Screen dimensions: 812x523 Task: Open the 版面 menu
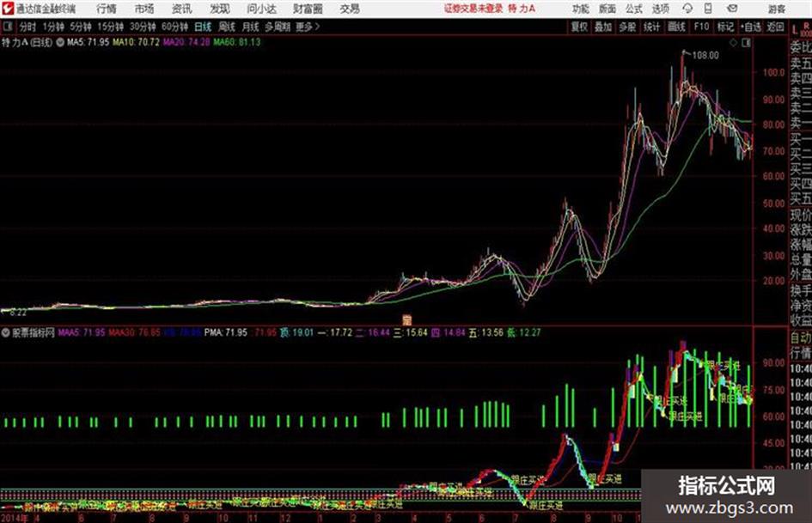coord(607,9)
